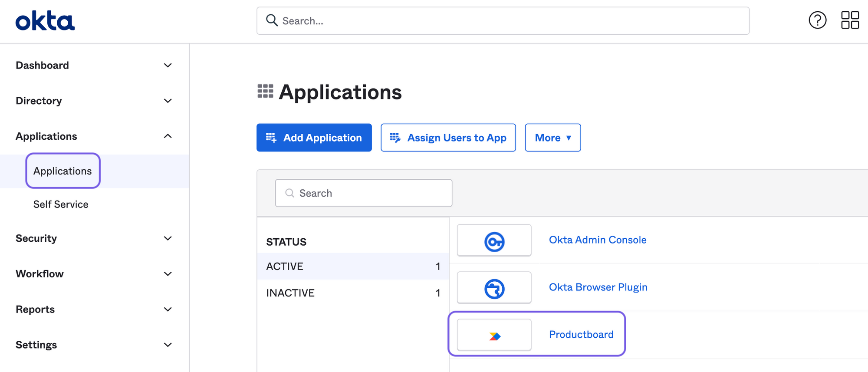
Task: Expand the Workflow menu chevron
Action: (x=168, y=274)
